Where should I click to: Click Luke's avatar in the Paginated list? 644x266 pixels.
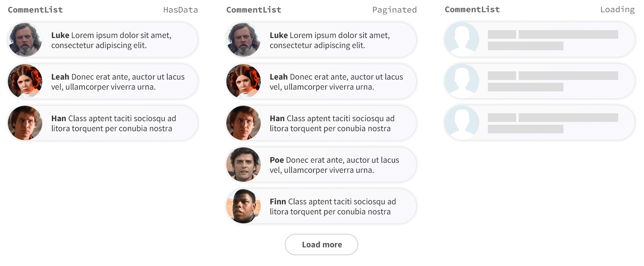point(243,39)
